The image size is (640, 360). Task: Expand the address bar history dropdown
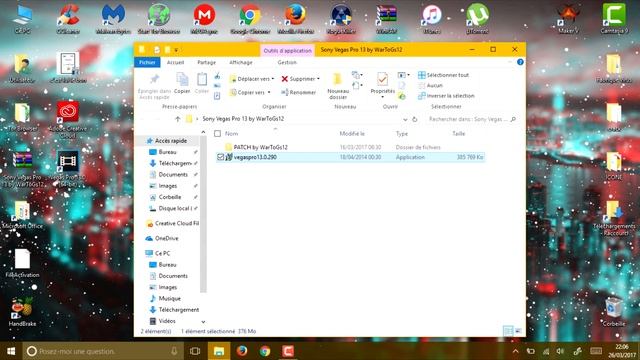405,119
